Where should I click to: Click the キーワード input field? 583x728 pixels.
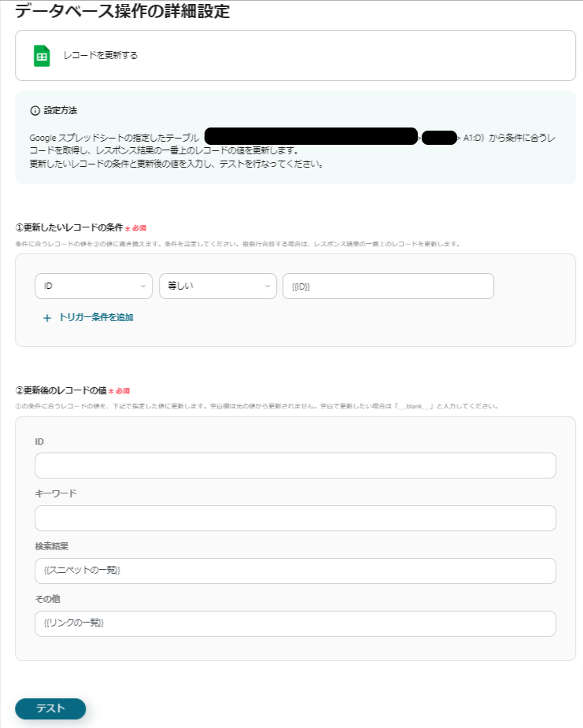coord(295,519)
